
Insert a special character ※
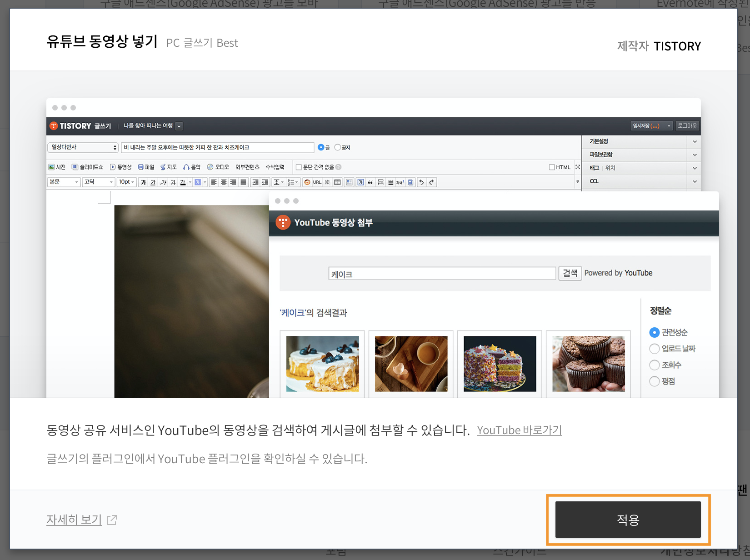click(327, 182)
